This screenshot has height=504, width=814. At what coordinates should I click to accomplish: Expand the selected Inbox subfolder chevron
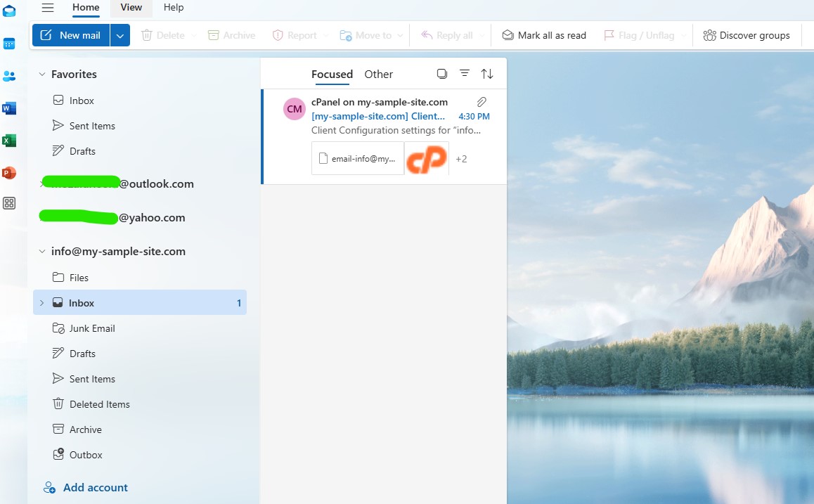click(41, 303)
